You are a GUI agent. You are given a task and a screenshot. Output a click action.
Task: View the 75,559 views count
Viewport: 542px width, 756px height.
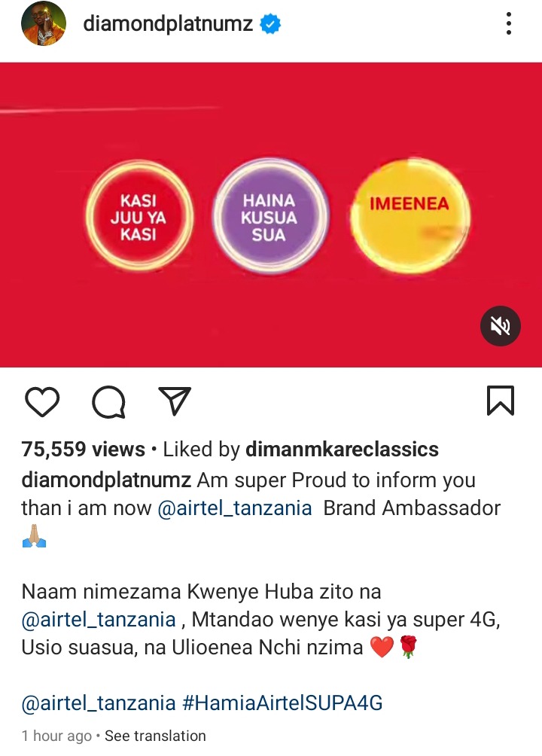tap(83, 450)
